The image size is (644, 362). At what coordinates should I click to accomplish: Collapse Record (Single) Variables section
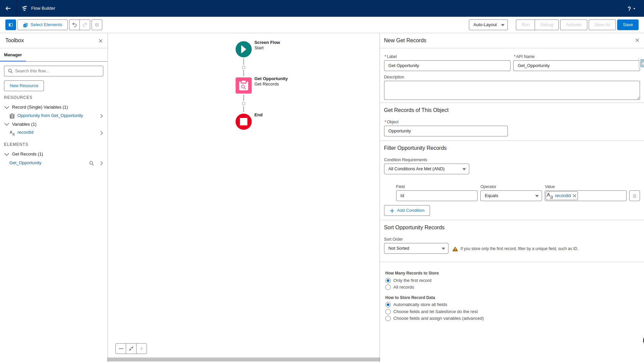(7, 107)
